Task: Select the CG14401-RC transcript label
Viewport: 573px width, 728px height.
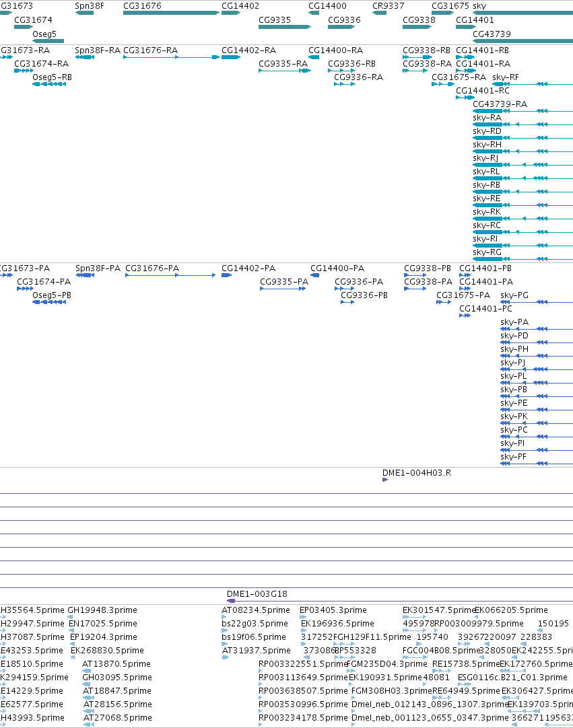Action: coord(483,91)
